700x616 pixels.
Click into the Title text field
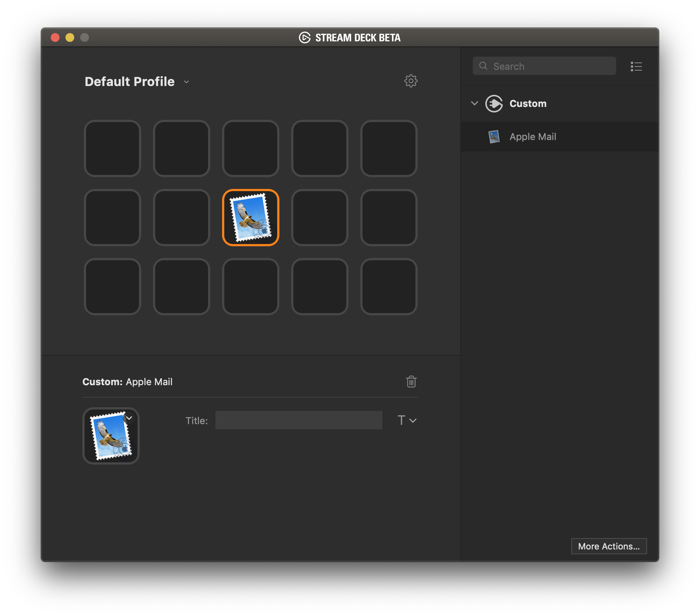(299, 420)
